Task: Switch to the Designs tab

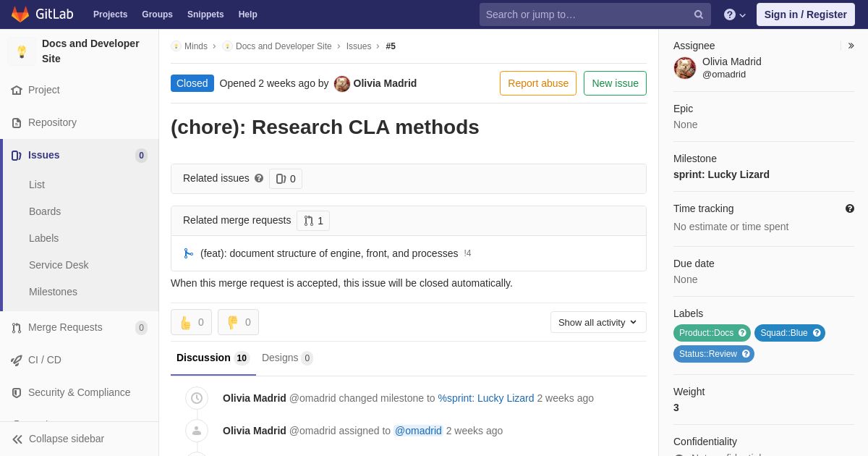Action: click(287, 358)
